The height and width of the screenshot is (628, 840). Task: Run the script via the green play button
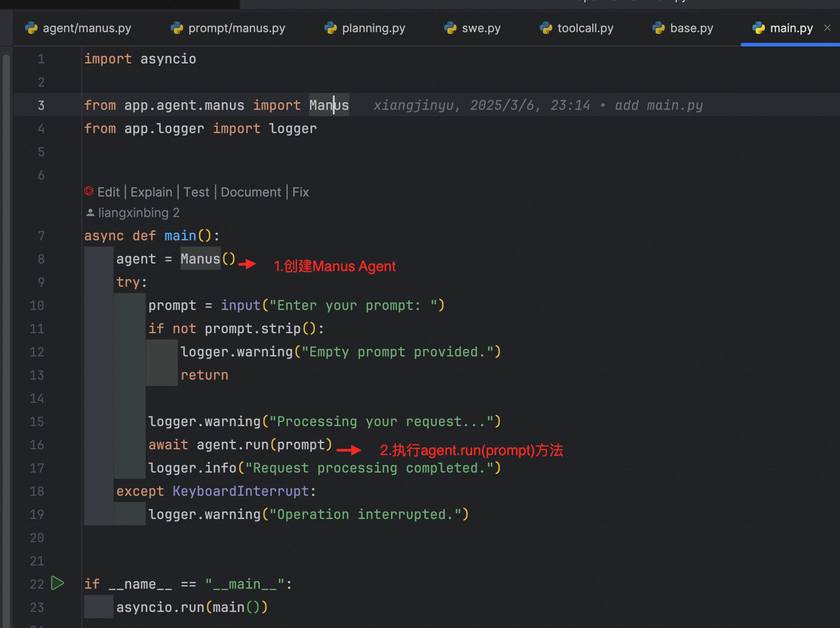click(x=57, y=583)
